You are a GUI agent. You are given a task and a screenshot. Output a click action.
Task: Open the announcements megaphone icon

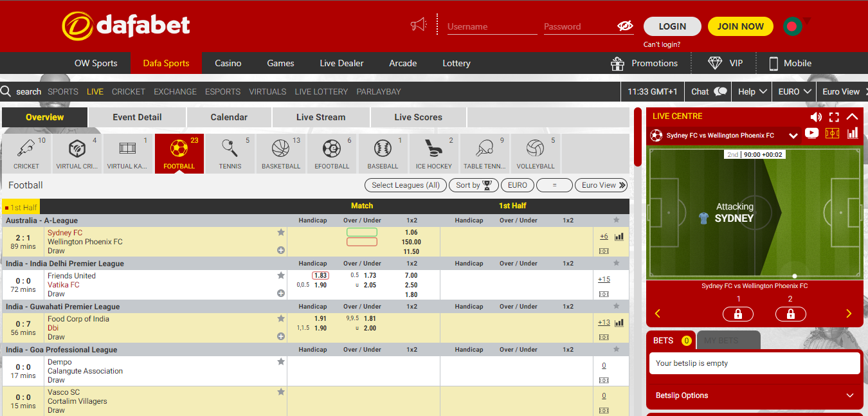(x=419, y=25)
